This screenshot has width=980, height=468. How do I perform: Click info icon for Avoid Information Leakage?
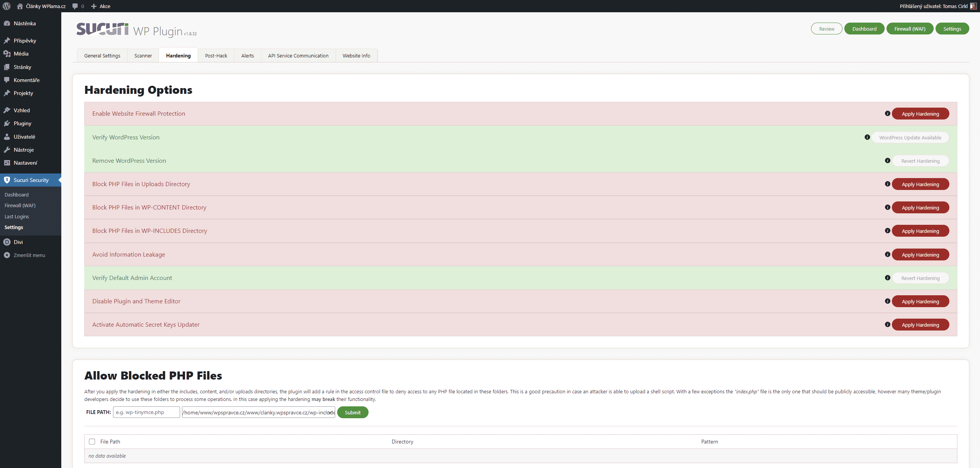coord(888,254)
